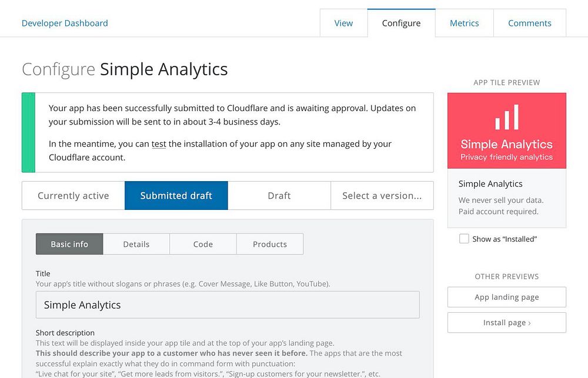Viewport: 588px width, 378px height.
Task: Open the Install page preview
Action: click(x=507, y=323)
